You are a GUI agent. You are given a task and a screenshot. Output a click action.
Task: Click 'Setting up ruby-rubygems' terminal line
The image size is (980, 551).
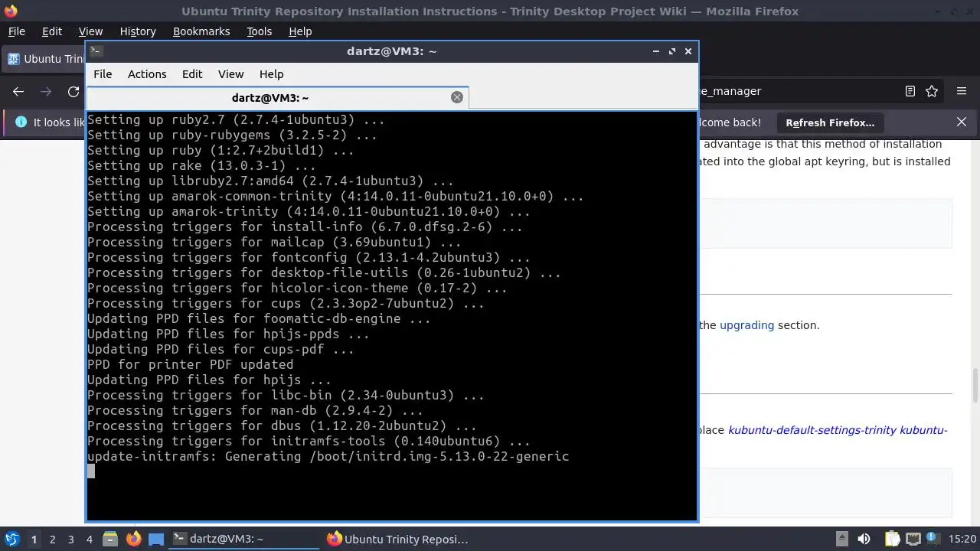point(232,135)
